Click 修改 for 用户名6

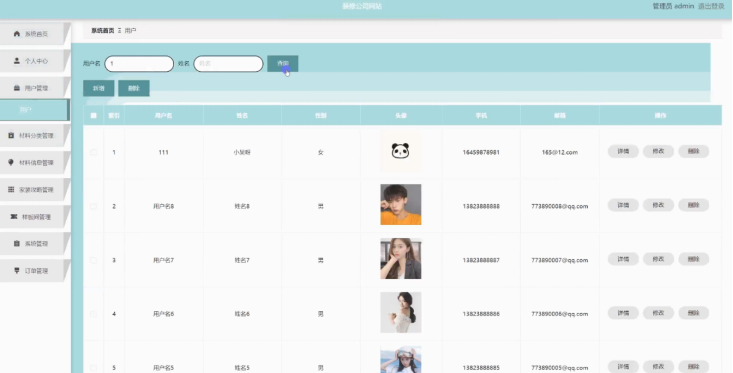[658, 313]
